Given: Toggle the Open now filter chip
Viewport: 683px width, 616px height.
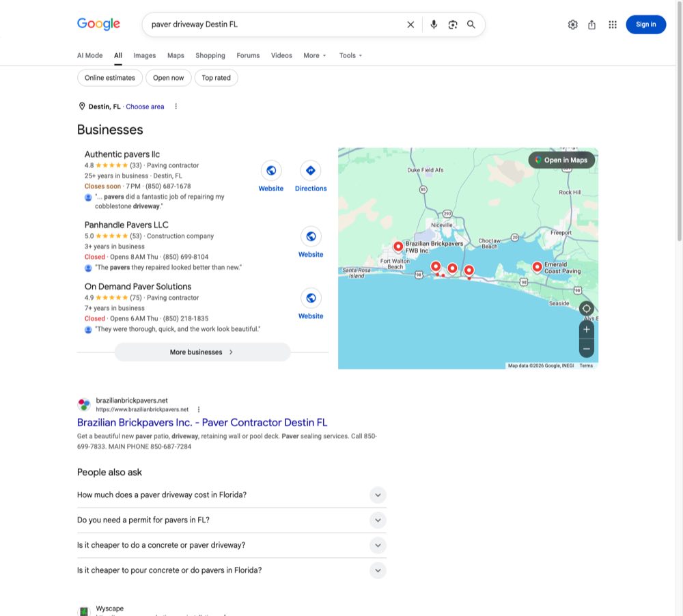Looking at the screenshot, I should (168, 78).
